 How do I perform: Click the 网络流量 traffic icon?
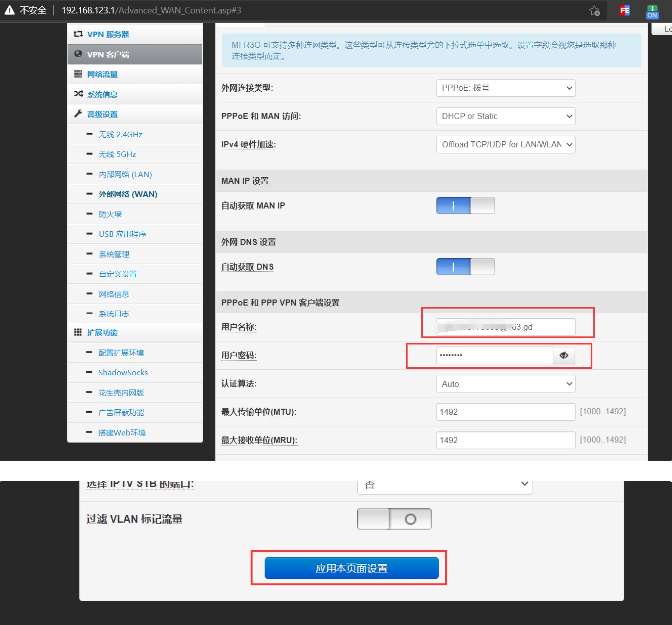tap(78, 74)
